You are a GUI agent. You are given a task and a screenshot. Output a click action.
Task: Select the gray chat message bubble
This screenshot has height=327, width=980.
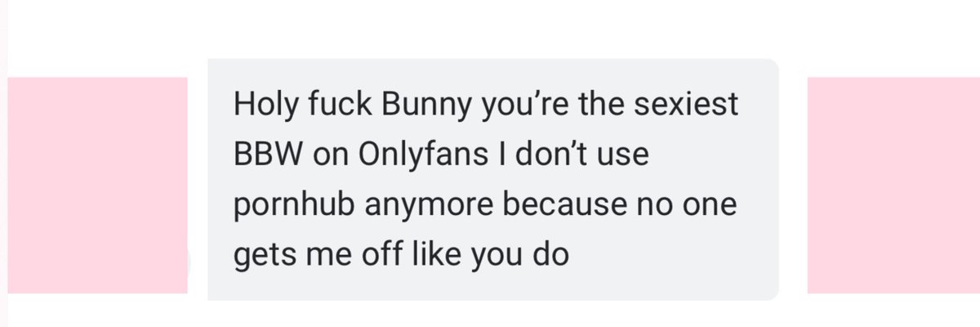coord(493,179)
